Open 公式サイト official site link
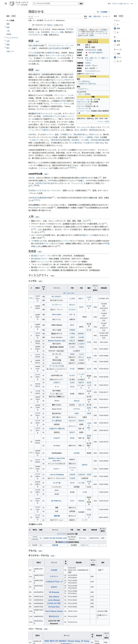 89,74
